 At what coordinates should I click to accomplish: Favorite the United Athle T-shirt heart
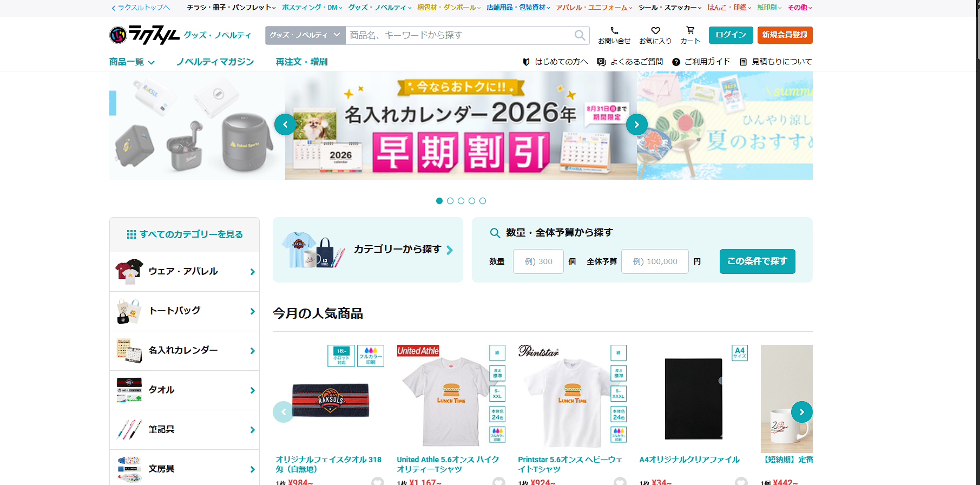pos(499,481)
